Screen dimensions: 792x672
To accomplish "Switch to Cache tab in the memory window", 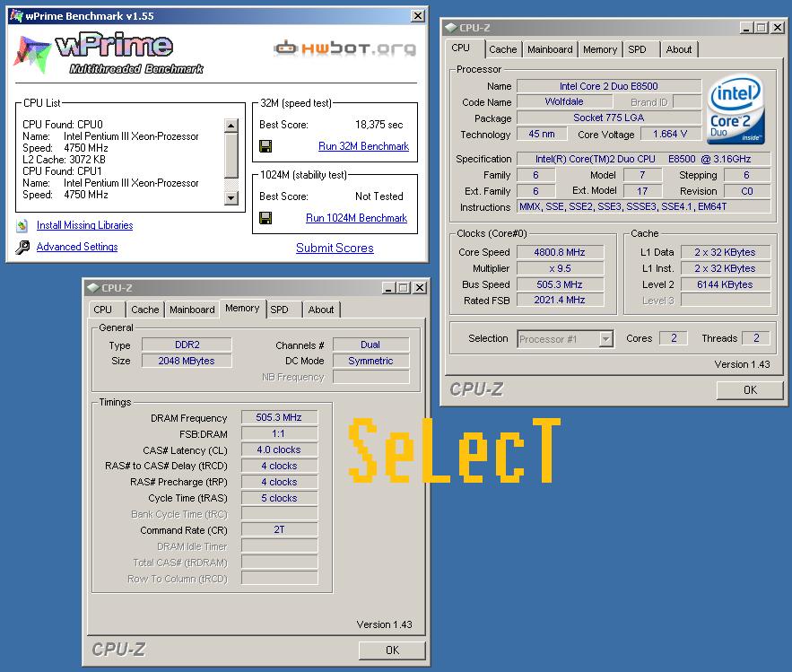I will 145,310.
